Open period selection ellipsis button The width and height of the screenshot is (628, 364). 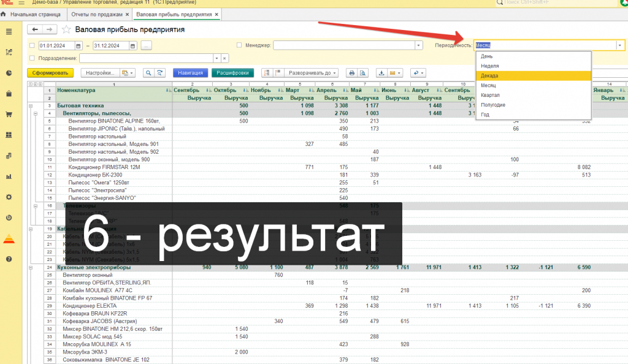(x=146, y=45)
